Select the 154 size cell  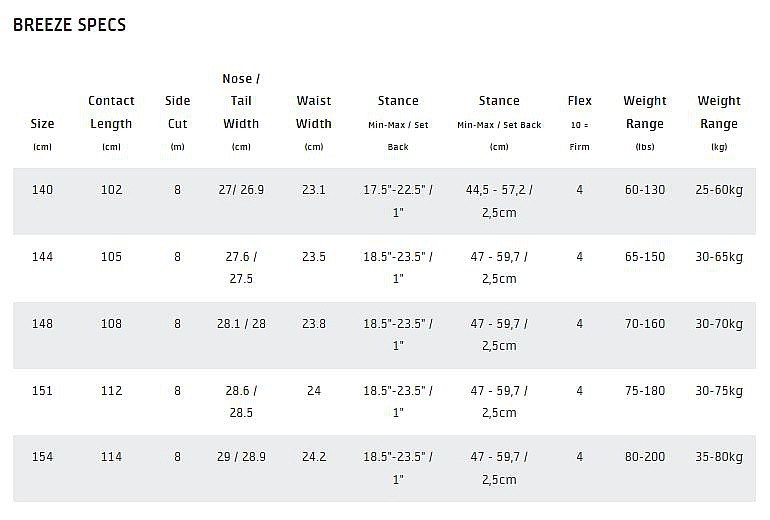[42, 457]
